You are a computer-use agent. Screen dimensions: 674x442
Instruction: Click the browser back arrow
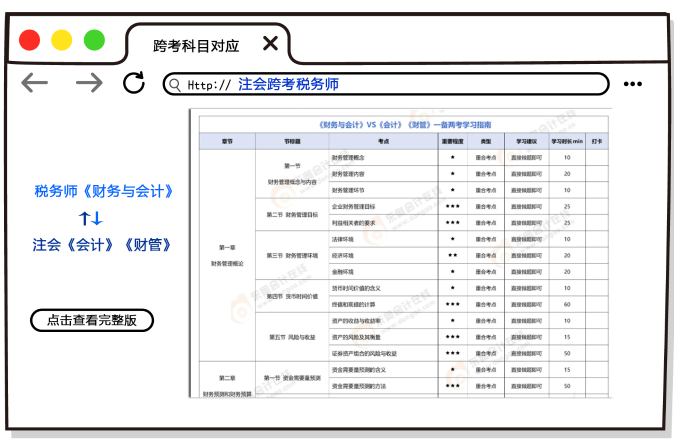[35, 84]
